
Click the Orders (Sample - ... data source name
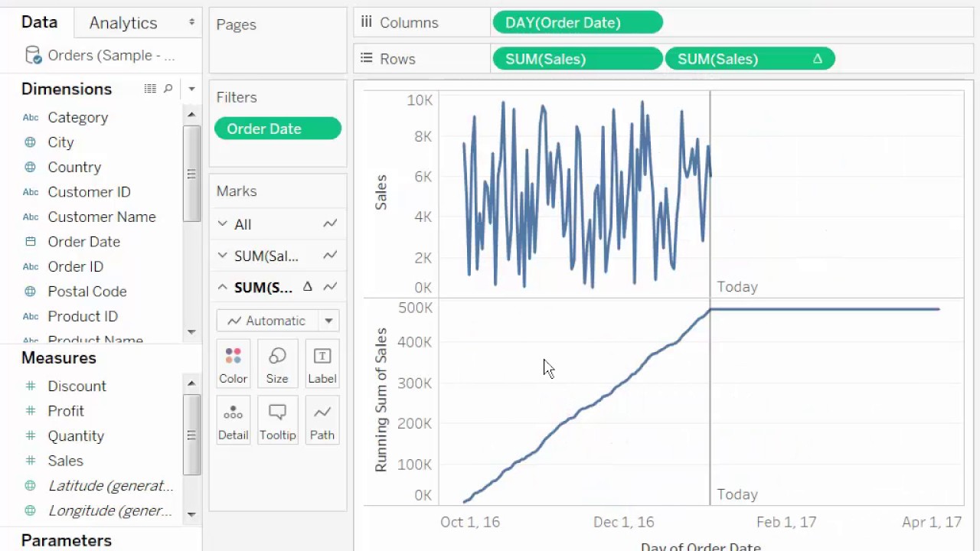click(111, 55)
